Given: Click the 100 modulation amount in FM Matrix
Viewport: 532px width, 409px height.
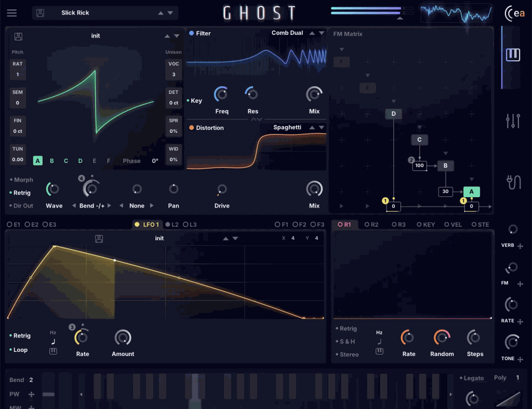Looking at the screenshot, I should 419,166.
